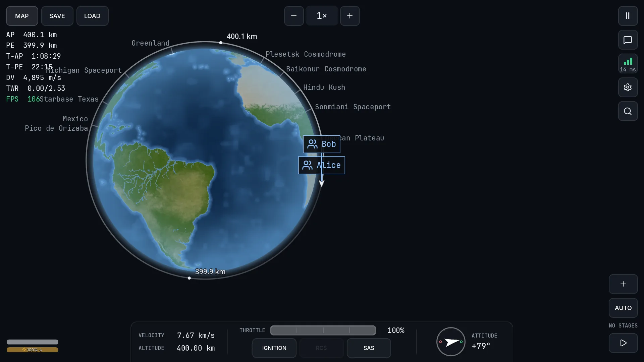Click the apoapsis marker at 400.1 km
The height and width of the screenshot is (362, 644).
[x=221, y=43]
